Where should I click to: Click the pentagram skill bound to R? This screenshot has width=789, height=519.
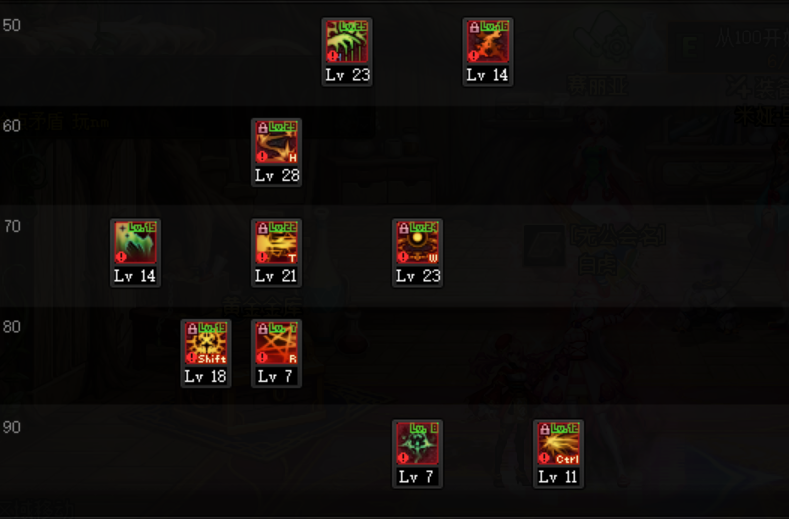click(x=276, y=343)
